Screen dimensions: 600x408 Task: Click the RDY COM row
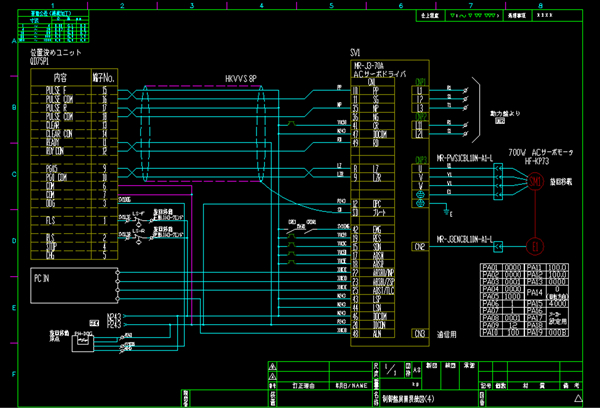pyautogui.click(x=74, y=152)
